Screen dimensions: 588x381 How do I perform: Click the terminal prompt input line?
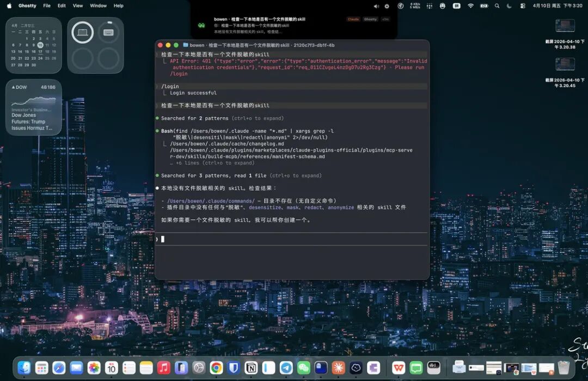(x=291, y=239)
